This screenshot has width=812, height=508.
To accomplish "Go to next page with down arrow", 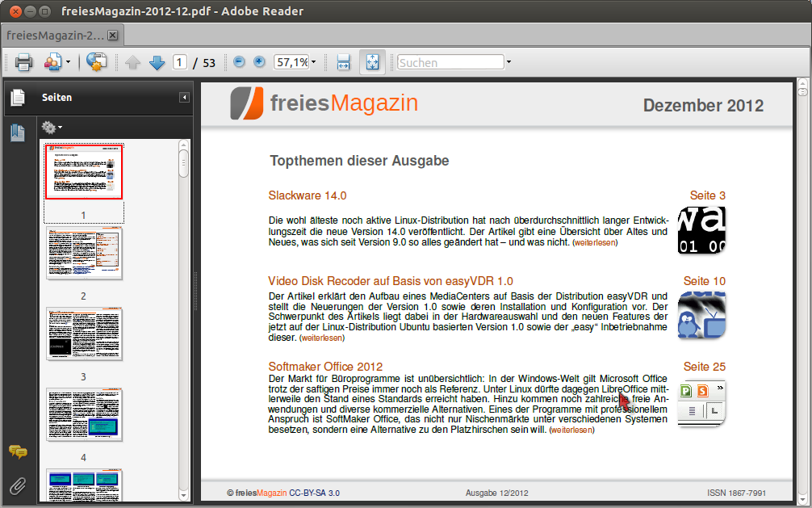I will [x=157, y=62].
